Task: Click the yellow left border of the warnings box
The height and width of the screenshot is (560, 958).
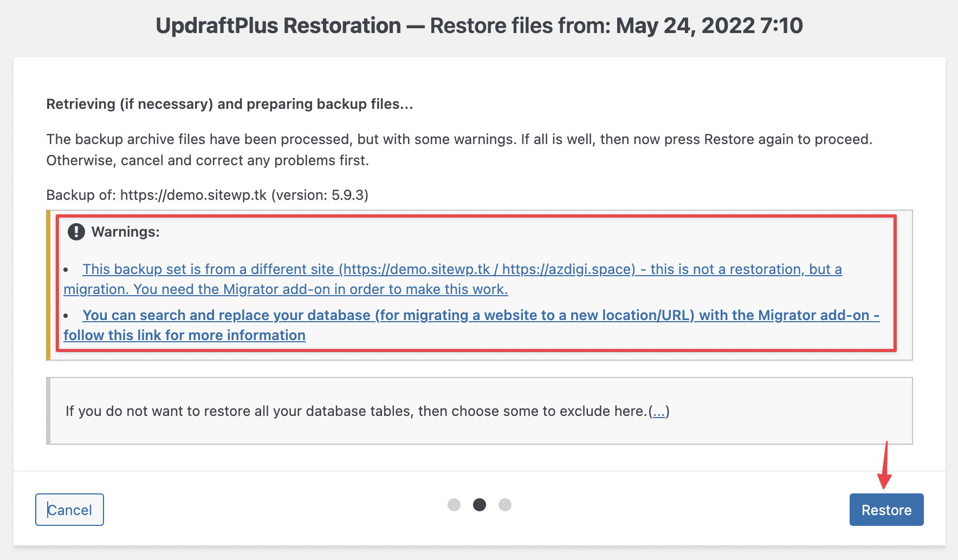Action: pos(48,285)
